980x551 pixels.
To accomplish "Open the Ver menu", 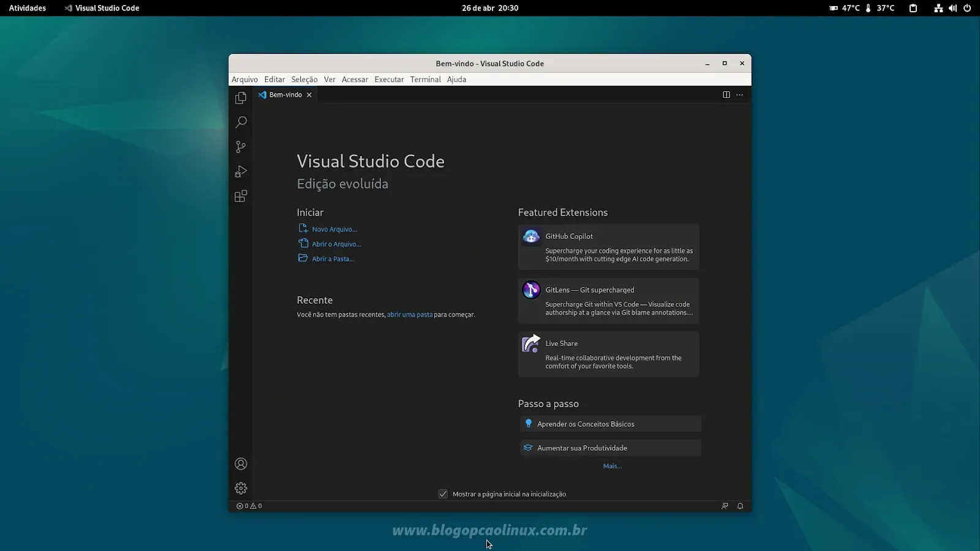I will (x=330, y=80).
